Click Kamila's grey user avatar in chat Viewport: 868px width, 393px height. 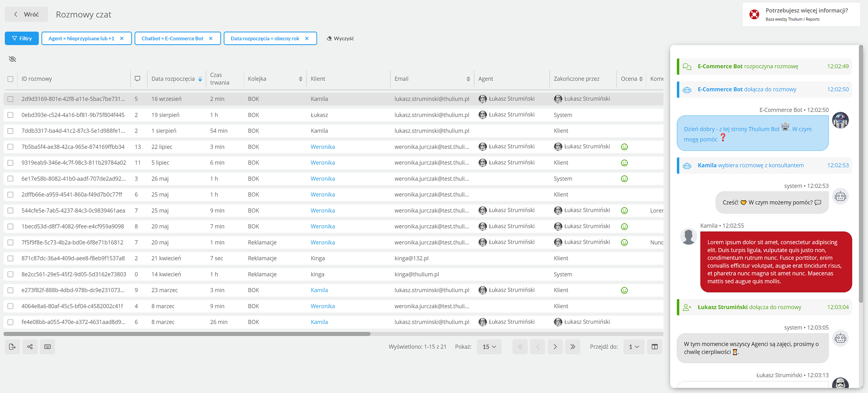(688, 236)
